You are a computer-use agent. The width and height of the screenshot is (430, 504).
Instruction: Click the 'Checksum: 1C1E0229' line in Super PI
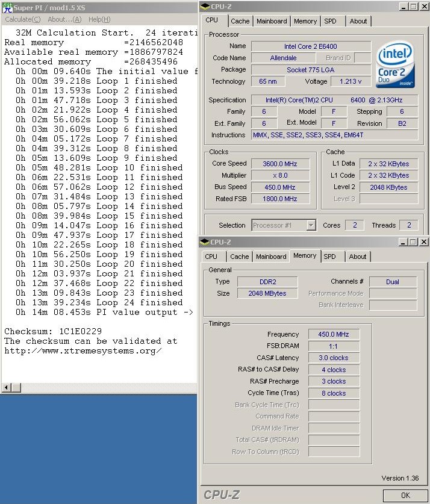(53, 331)
